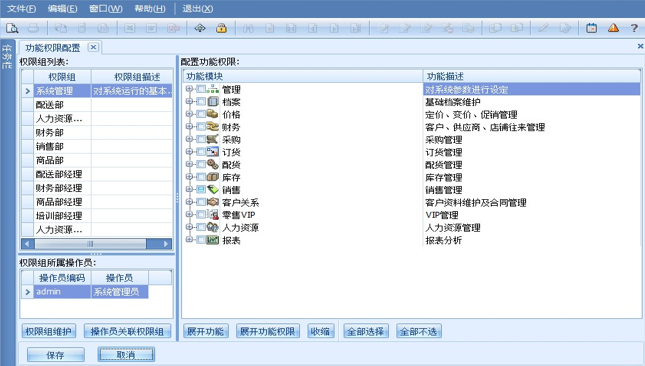
Task: Check the 库存 module checkbox
Action: coord(201,176)
